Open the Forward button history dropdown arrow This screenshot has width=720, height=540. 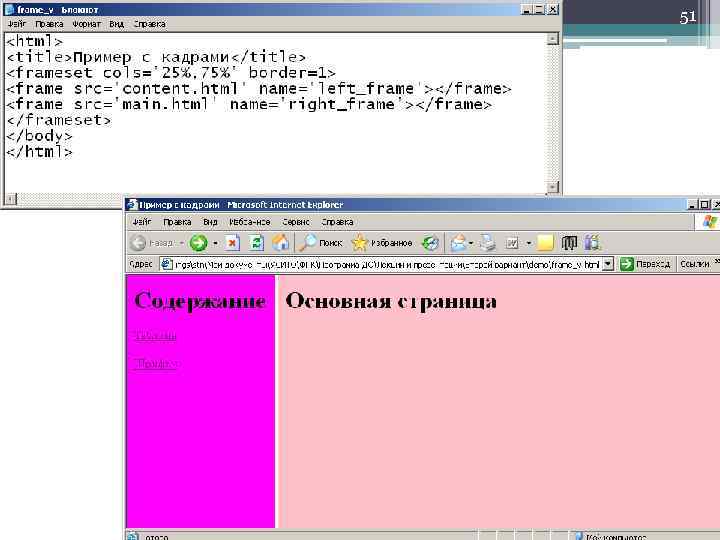tap(215, 243)
